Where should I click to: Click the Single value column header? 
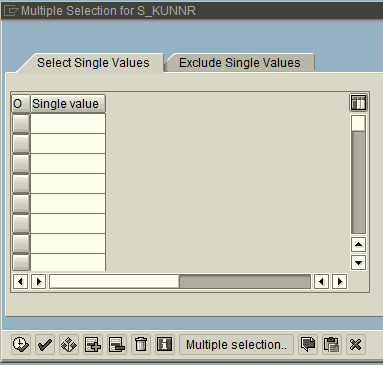pos(68,104)
